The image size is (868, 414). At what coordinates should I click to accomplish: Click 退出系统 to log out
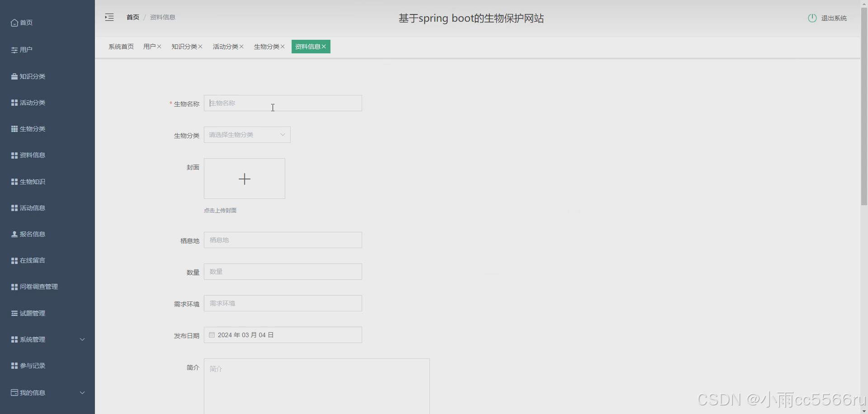(834, 18)
